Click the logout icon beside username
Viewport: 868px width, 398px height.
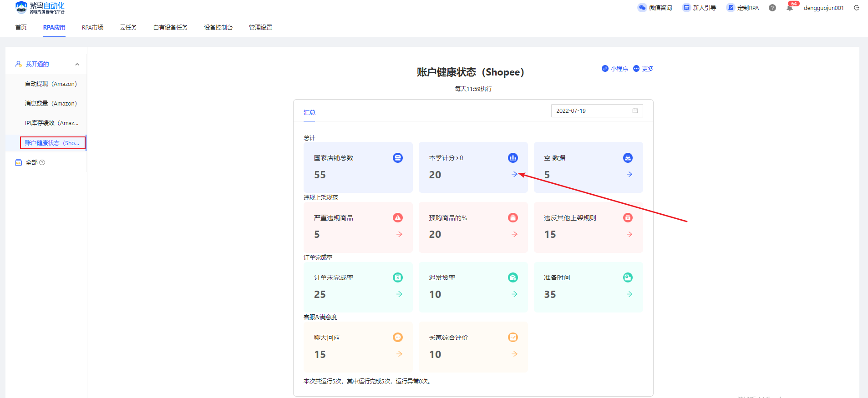pyautogui.click(x=857, y=8)
